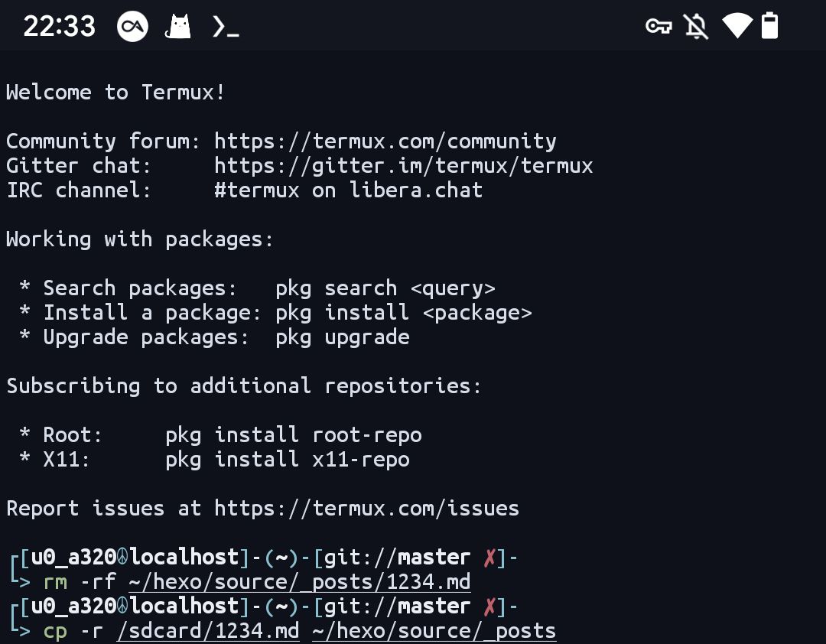Click the underlined ~/hexo/source/_posts/1234.md path
This screenshot has height=644, width=826.
(x=299, y=582)
